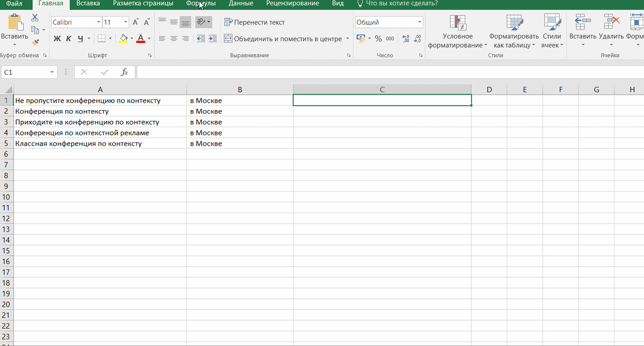Image resolution: width=644 pixels, height=346 pixels.
Task: Select row 7 header
Action: 6,164
